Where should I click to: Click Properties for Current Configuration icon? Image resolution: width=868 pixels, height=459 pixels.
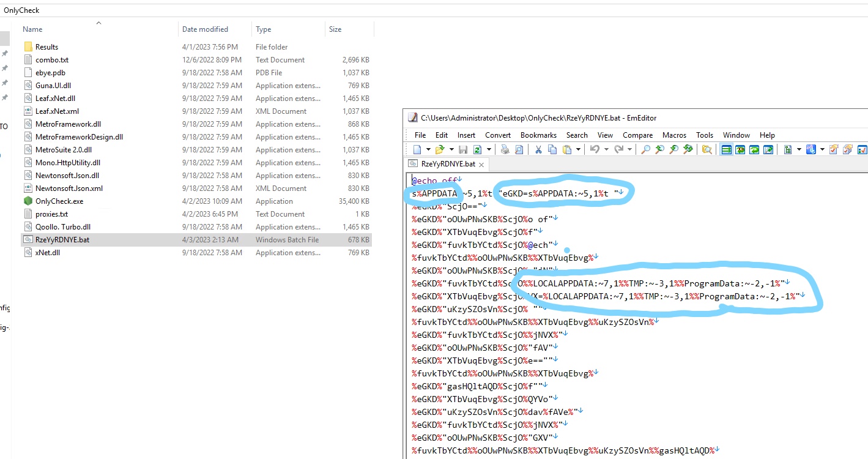[833, 149]
